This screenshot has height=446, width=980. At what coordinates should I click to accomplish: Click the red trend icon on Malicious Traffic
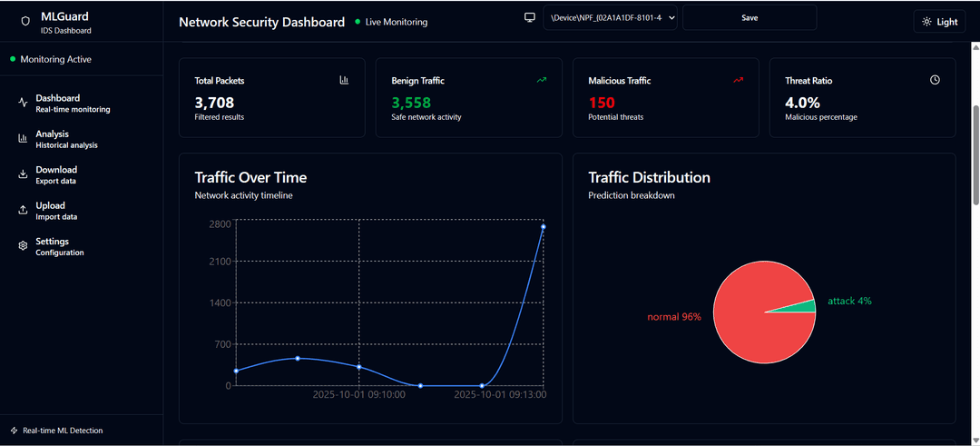coord(738,80)
